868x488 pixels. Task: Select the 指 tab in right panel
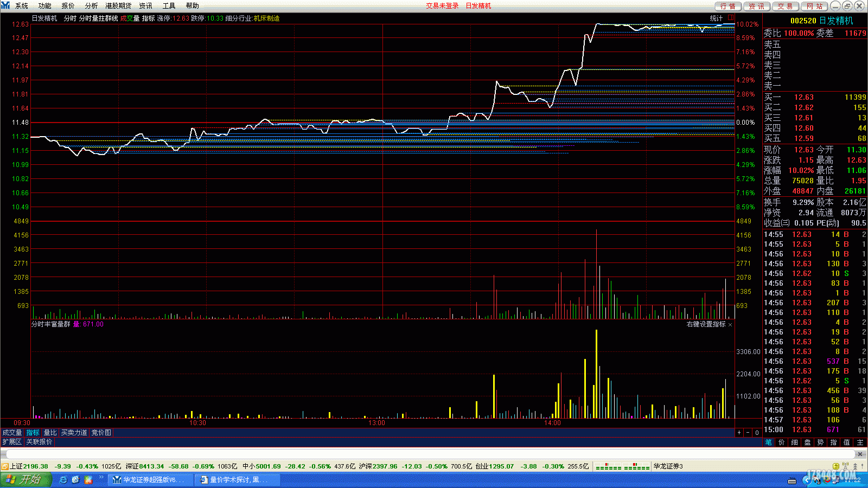(x=834, y=442)
